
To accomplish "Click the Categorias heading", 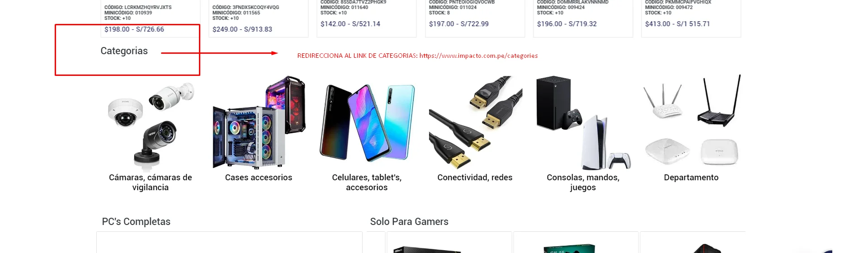I will [124, 51].
